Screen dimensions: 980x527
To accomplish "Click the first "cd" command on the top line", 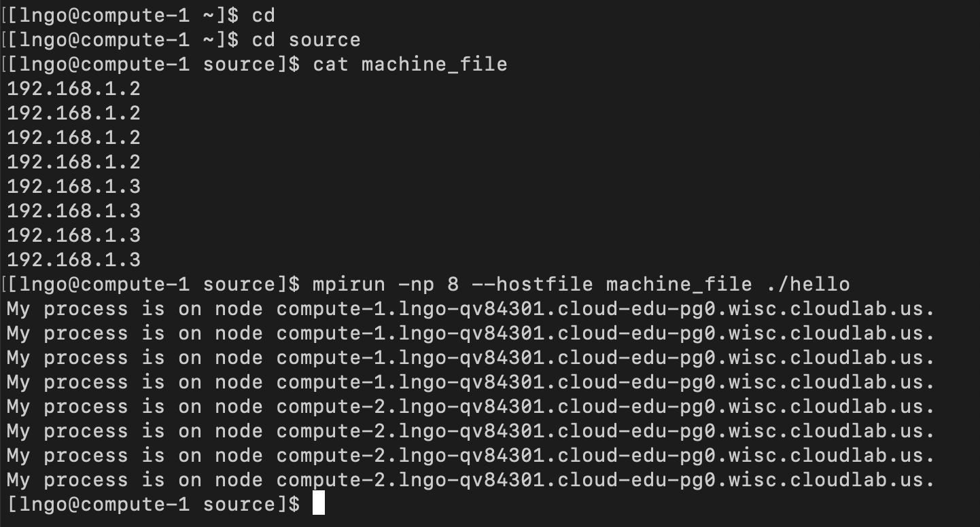I will coord(263,15).
